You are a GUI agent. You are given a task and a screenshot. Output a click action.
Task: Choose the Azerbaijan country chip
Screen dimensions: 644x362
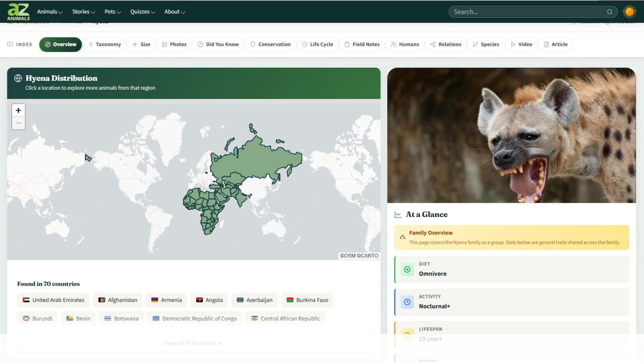click(255, 300)
